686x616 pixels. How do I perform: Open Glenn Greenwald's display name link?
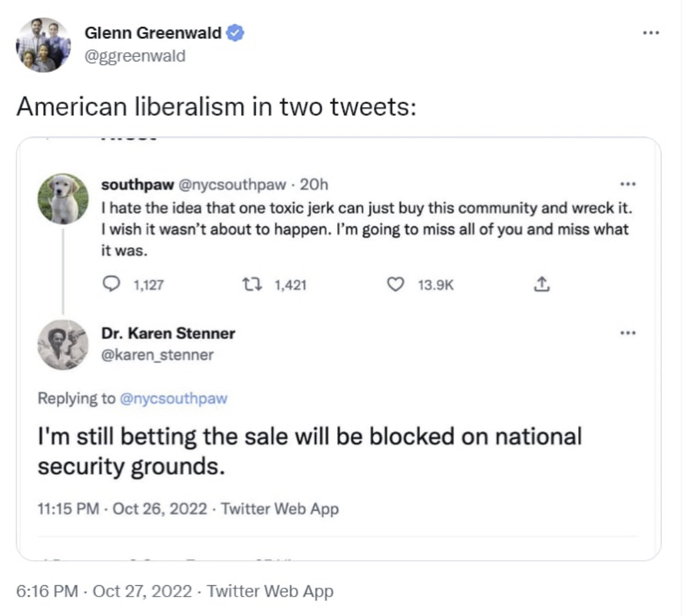(153, 34)
